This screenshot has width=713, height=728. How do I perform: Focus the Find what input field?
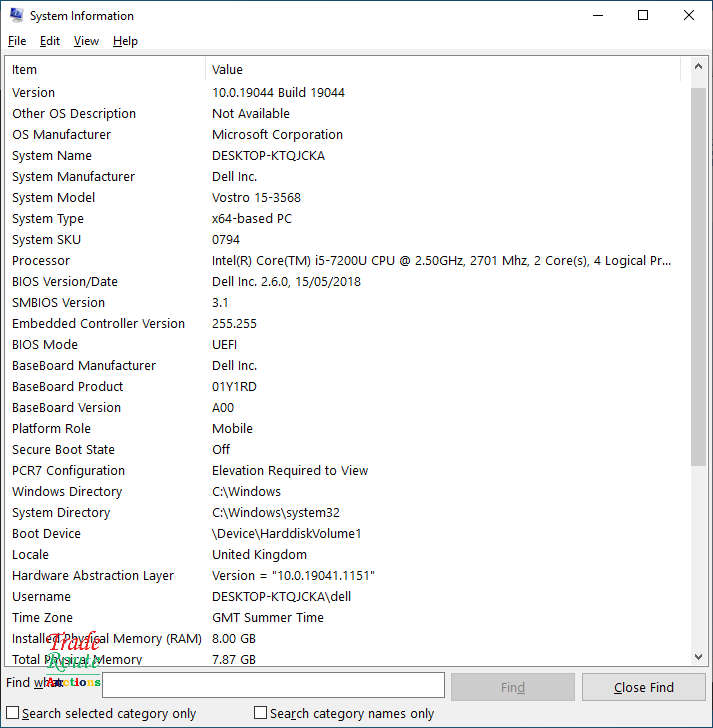tap(273, 685)
